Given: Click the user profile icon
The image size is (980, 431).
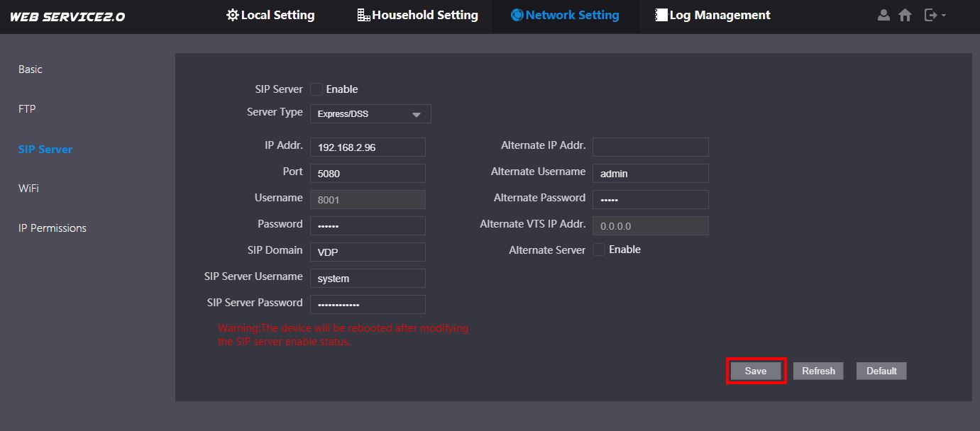Looking at the screenshot, I should tap(883, 15).
